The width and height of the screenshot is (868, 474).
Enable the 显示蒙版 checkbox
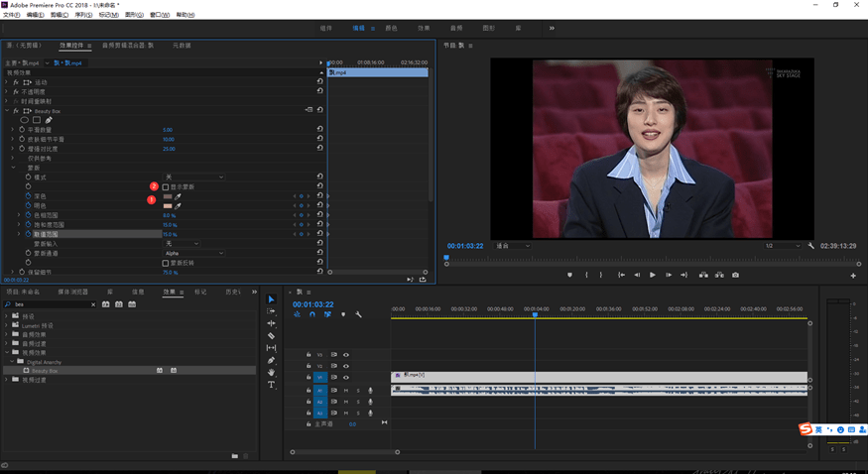(x=166, y=186)
